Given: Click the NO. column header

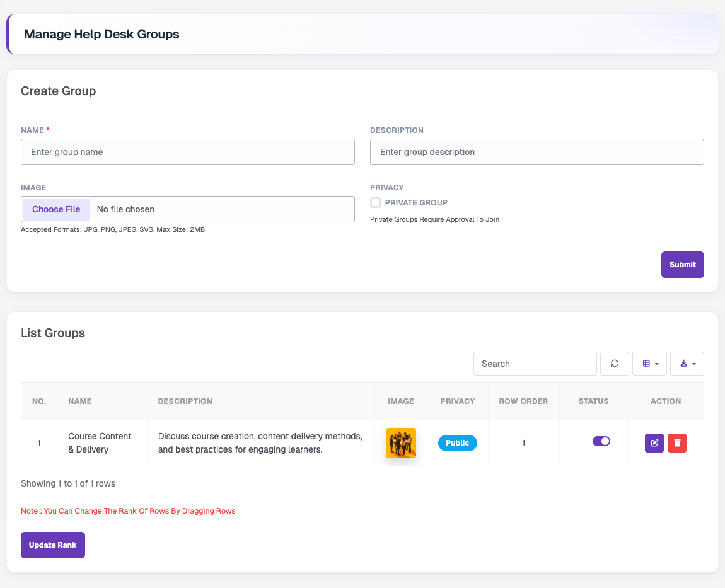Looking at the screenshot, I should coord(39,401).
